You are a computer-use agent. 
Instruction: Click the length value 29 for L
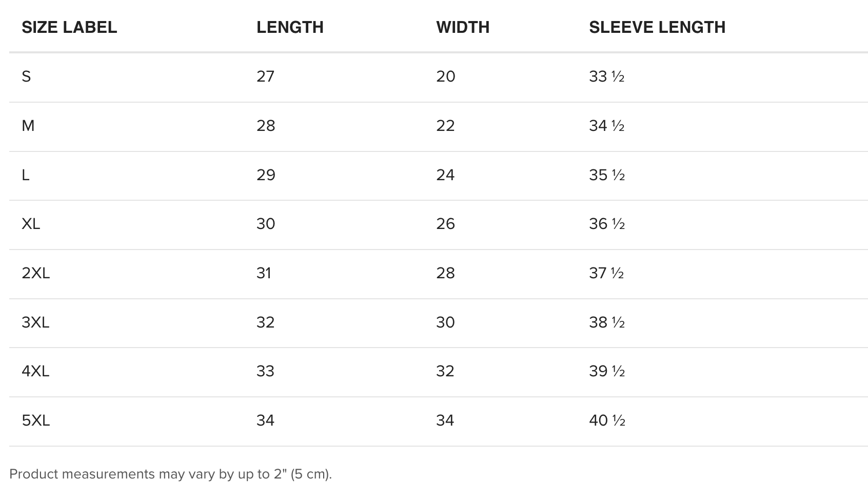point(266,175)
